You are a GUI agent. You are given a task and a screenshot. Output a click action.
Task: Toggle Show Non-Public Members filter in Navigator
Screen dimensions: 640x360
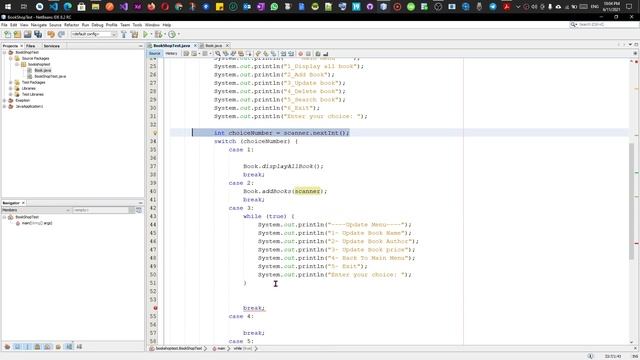(x=37, y=347)
